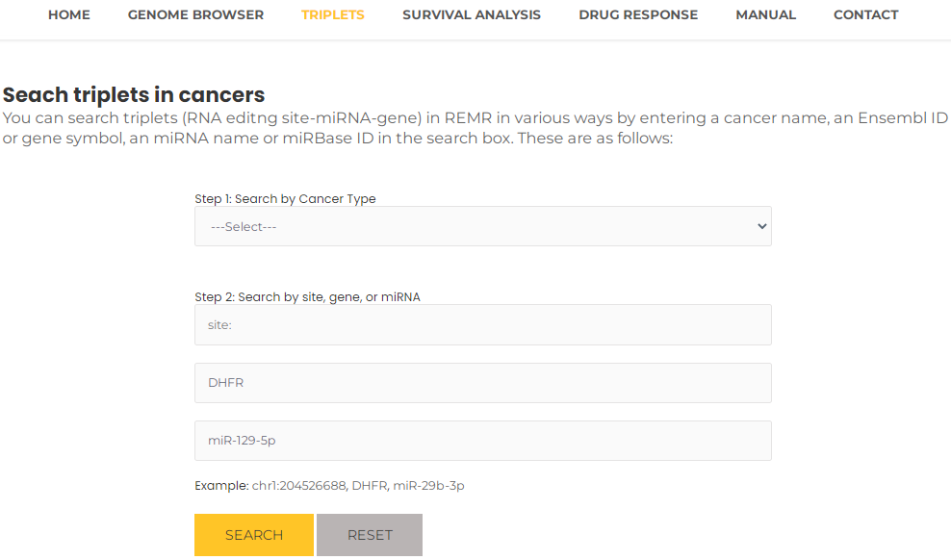The image size is (951, 560).
Task: Open the MANUAL page
Action: 765,14
